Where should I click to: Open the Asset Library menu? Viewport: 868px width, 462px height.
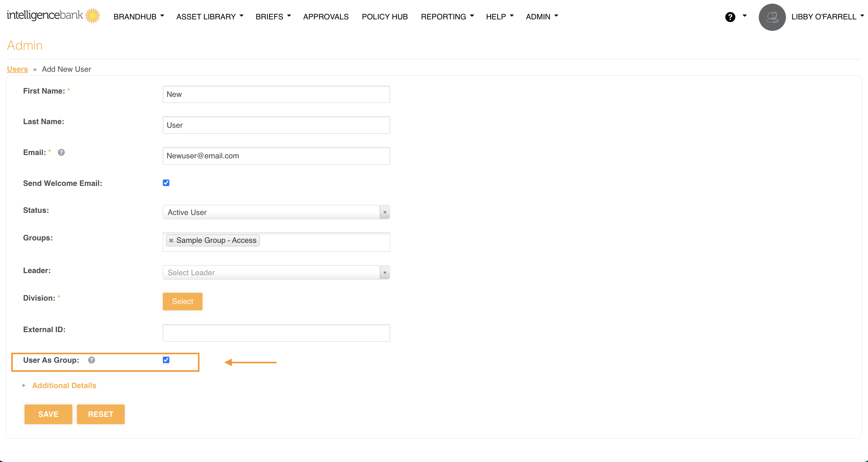(210, 17)
